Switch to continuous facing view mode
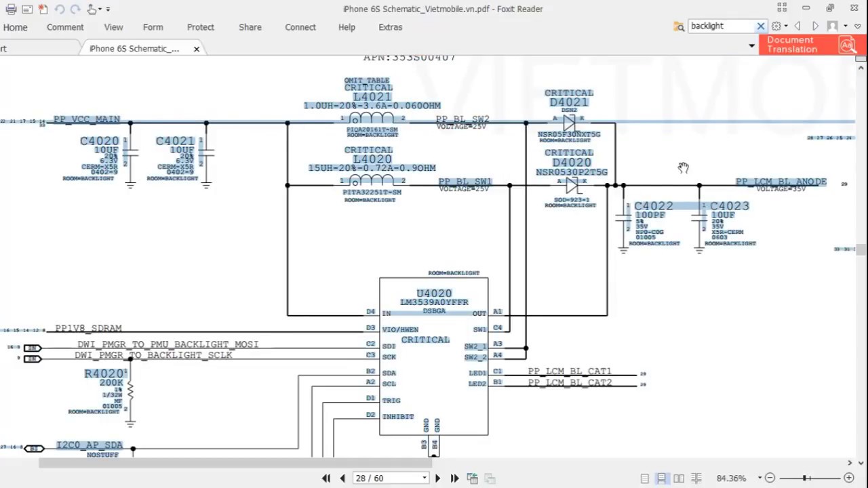Screen dimensions: 868x488 click(x=696, y=479)
